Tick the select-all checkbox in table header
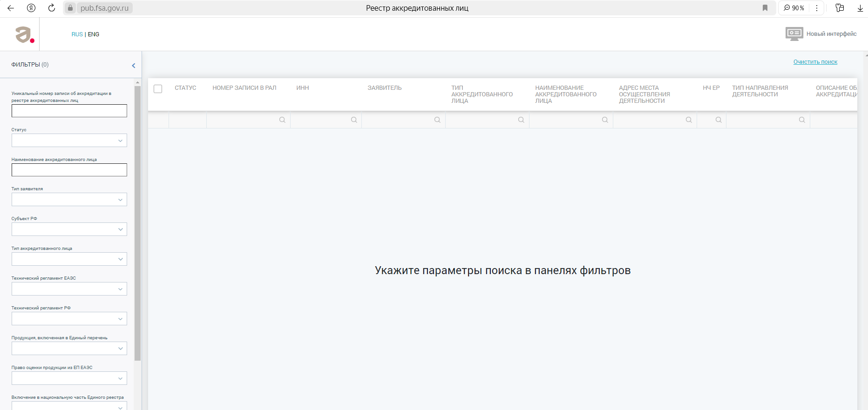The image size is (868, 410). (158, 89)
